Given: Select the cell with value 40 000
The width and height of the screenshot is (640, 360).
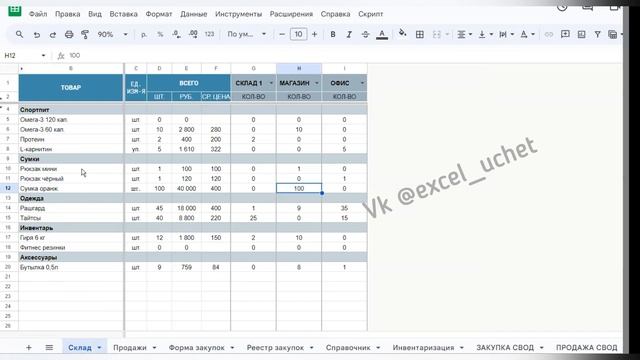Looking at the screenshot, I should click(187, 189).
